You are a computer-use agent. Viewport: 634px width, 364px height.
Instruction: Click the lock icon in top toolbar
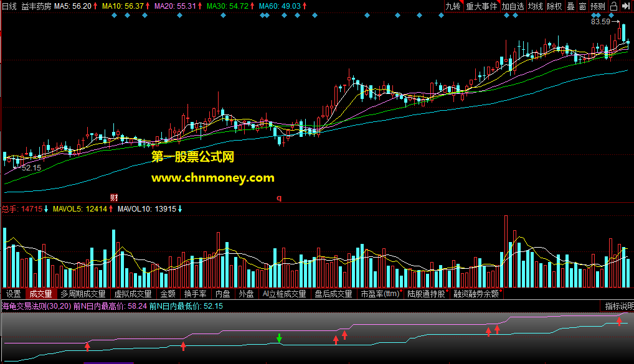point(613,6)
